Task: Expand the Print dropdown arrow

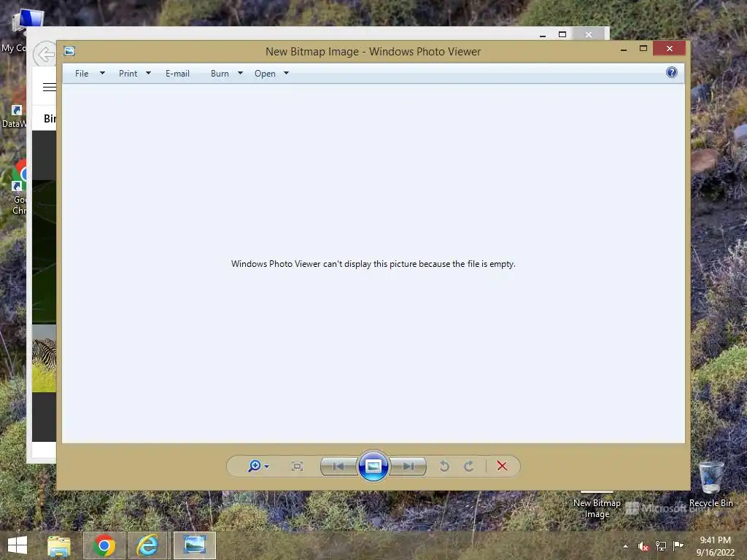Action: coord(148,74)
